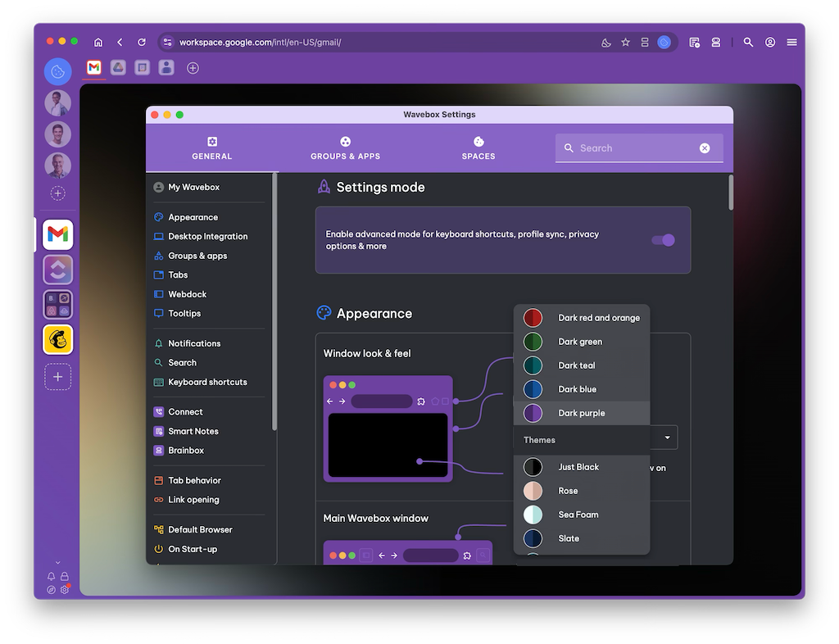The width and height of the screenshot is (839, 644).
Task: Open the Mailchimp app in the webdock
Action: [58, 340]
